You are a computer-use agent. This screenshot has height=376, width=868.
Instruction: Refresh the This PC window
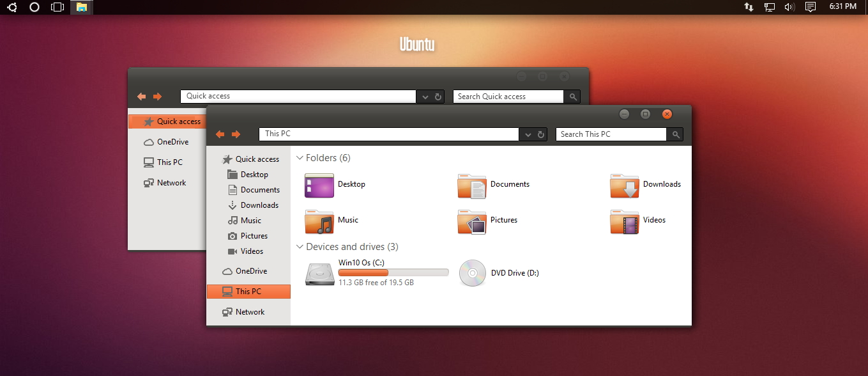pos(541,134)
